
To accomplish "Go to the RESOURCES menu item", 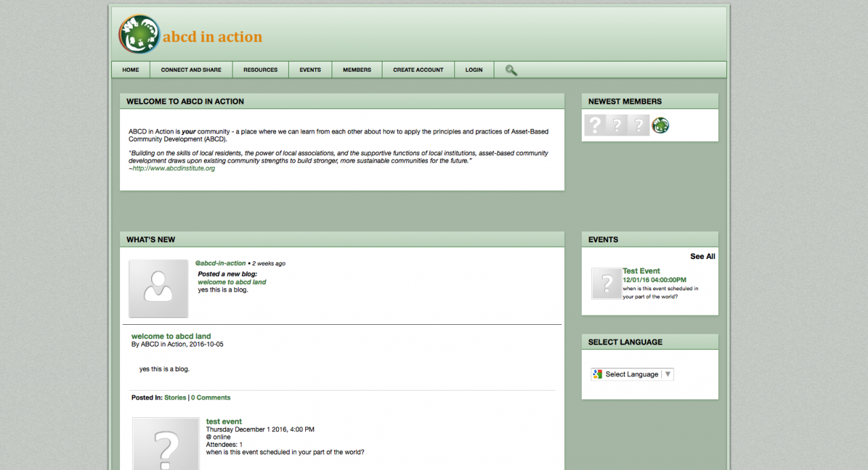I will (x=260, y=70).
